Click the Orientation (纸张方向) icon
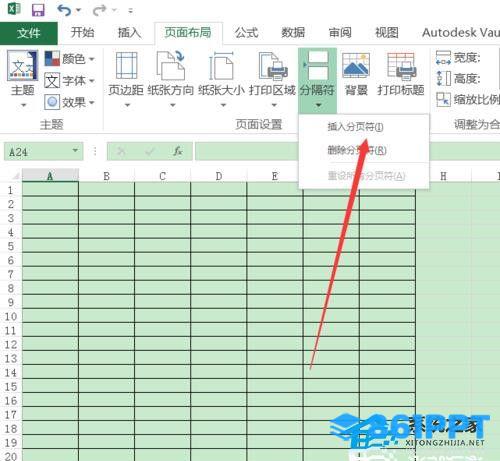The width and height of the screenshot is (500, 461). [170, 65]
